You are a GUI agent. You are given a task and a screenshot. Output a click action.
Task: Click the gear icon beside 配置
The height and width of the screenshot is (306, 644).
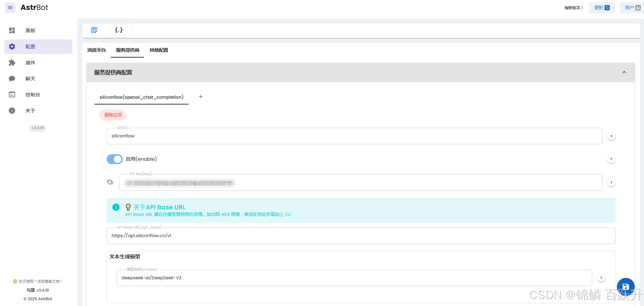pyautogui.click(x=12, y=47)
